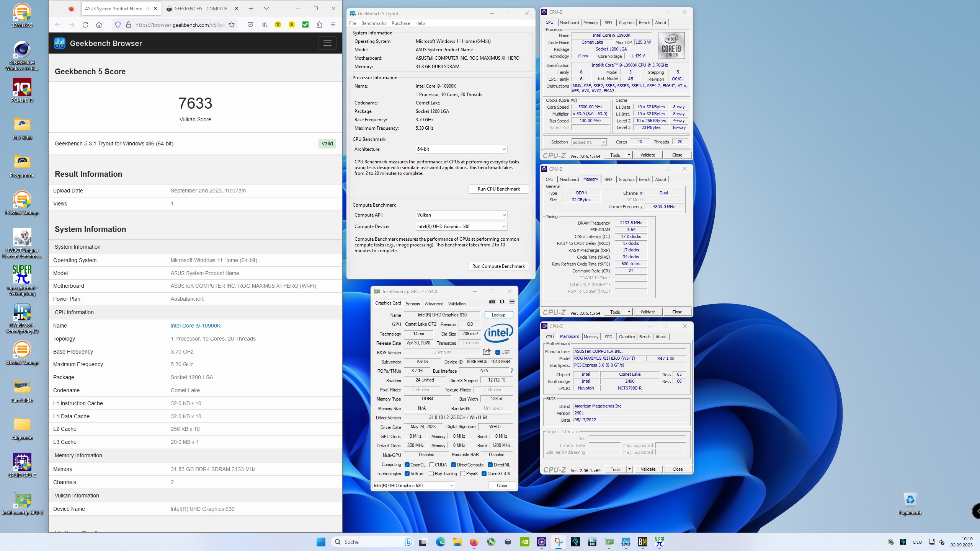
Task: Open the super pi mod desktop shortcut
Action: coord(22,280)
